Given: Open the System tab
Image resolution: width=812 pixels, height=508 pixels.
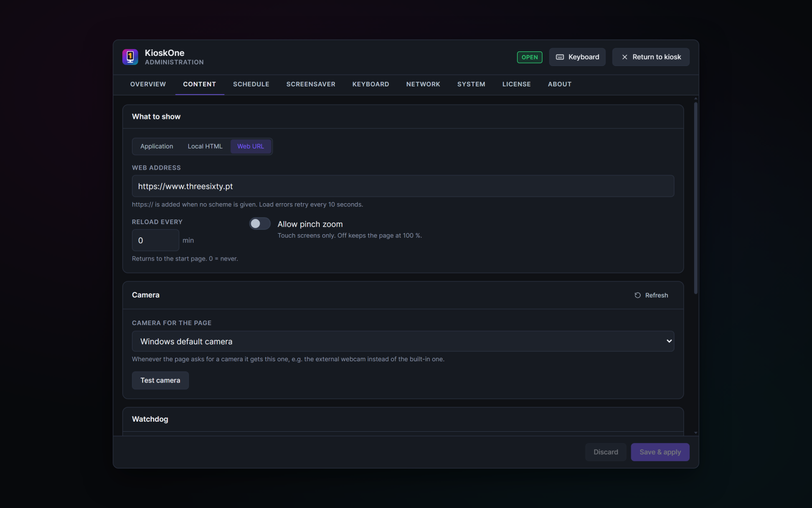Looking at the screenshot, I should pos(471,84).
